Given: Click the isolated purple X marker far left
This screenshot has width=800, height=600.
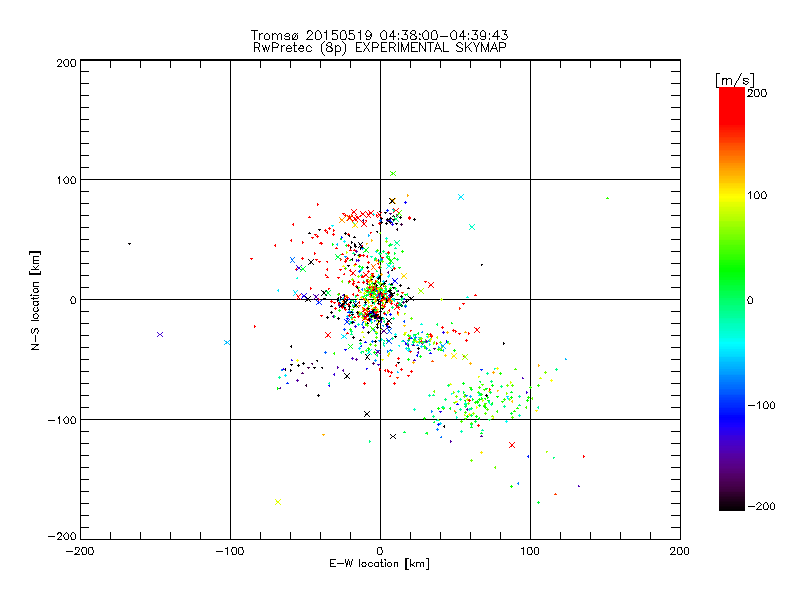Looking at the screenshot, I should 160,335.
